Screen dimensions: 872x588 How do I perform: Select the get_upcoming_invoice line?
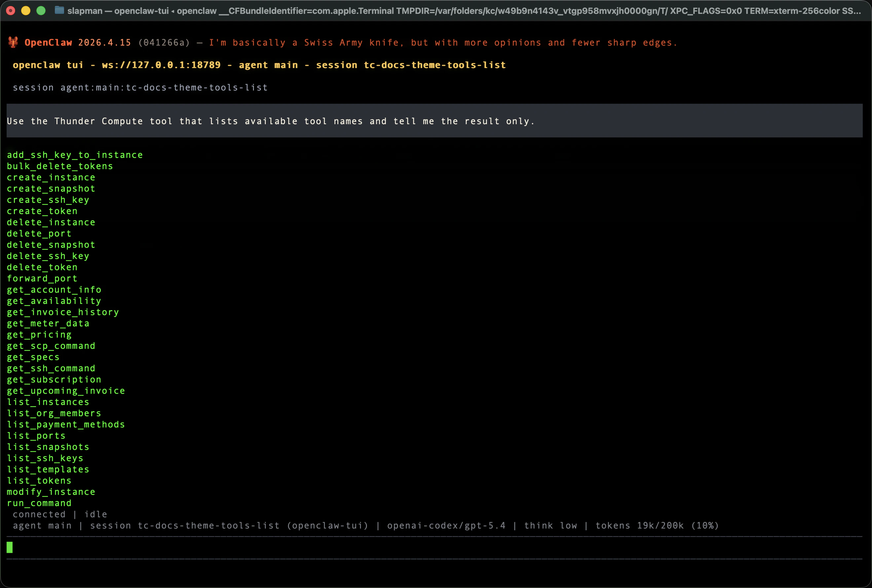[x=66, y=391]
